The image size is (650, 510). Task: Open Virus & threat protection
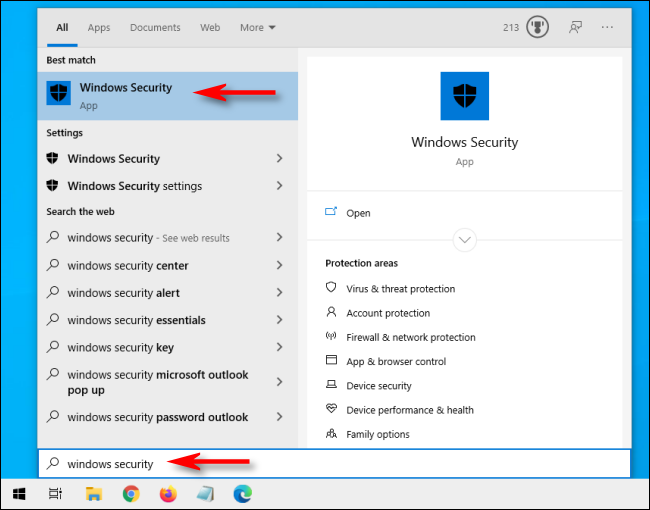point(400,289)
